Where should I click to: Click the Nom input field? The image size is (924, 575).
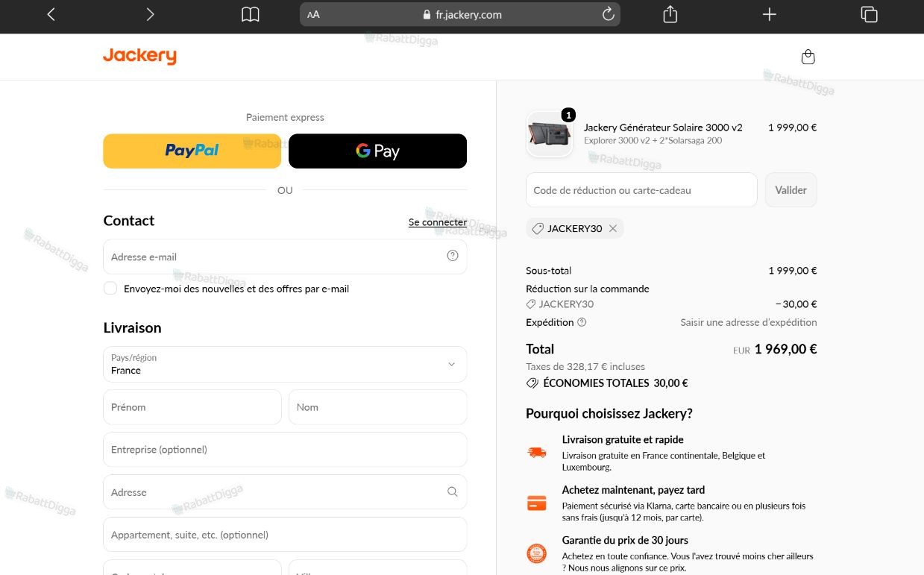(x=378, y=407)
